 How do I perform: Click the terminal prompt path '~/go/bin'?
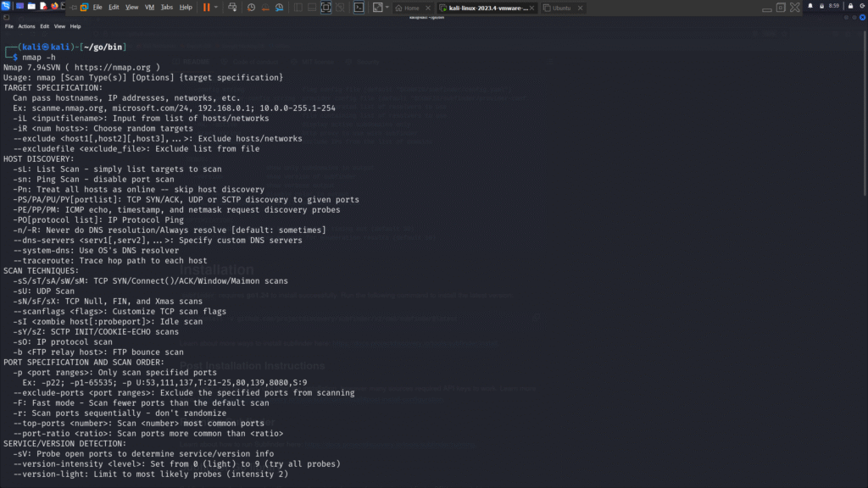pyautogui.click(x=103, y=47)
